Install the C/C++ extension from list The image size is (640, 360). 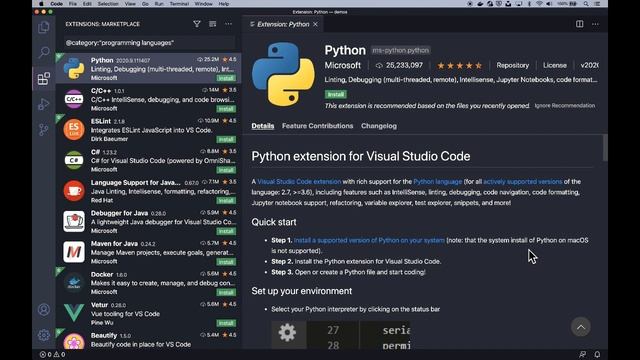tap(226, 109)
